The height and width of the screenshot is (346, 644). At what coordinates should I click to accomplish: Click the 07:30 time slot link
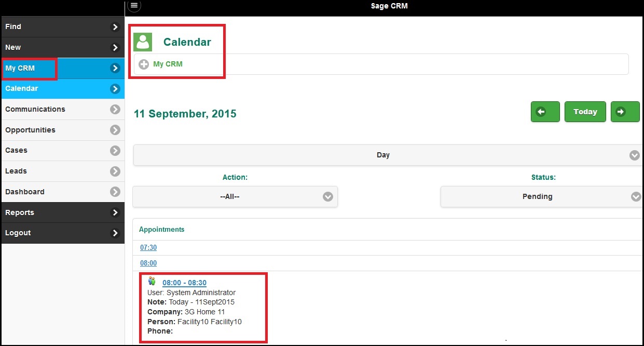148,248
